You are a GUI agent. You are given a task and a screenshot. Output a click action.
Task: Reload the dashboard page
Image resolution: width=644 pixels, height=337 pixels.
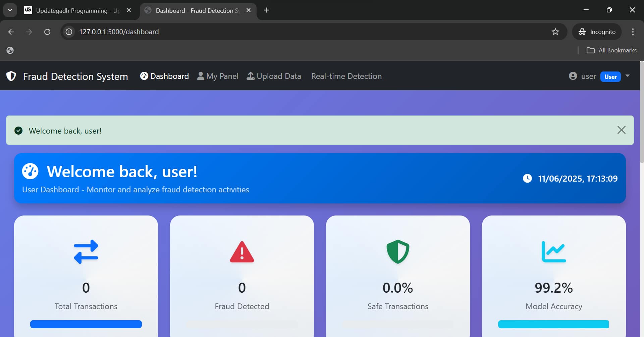pos(47,32)
